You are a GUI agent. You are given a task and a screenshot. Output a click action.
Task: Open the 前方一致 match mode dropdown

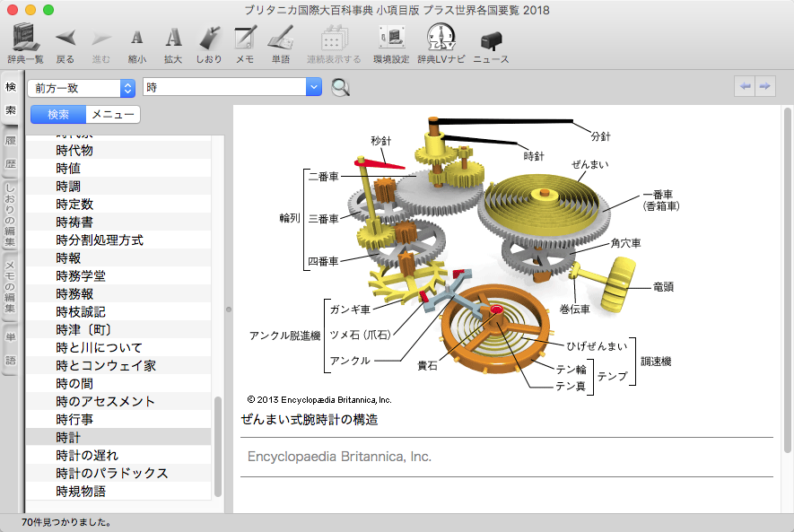pyautogui.click(x=82, y=88)
